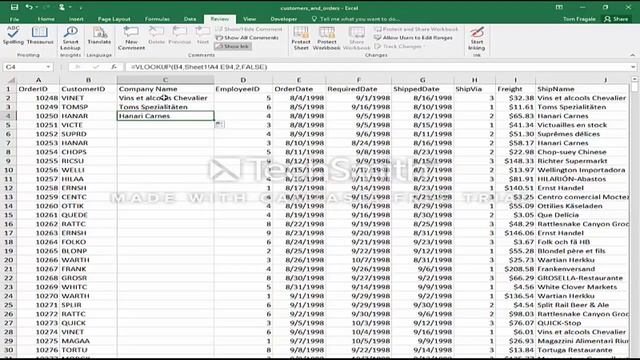Switch to the View tab
Image resolution: width=640 pixels, height=360 pixels.
tap(249, 19)
